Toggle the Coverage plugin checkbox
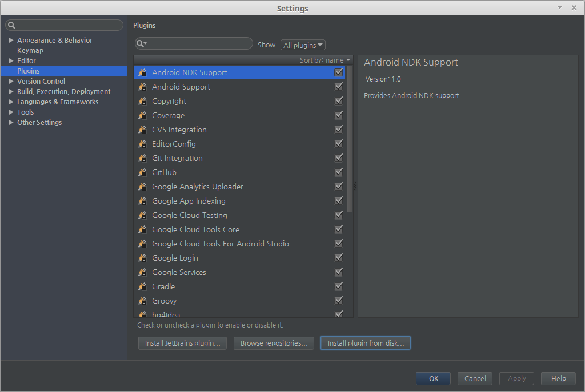 (338, 115)
